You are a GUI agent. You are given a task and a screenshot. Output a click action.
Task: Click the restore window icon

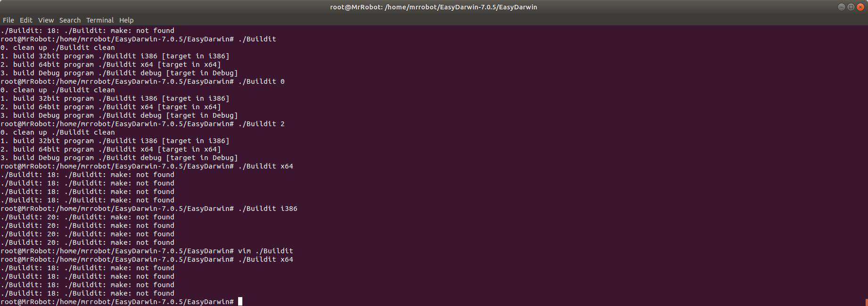tap(851, 7)
